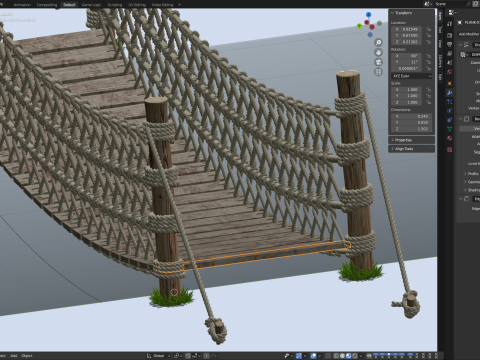Toggle lock on Rotation X
The height and width of the screenshot is (360, 480).
428,56
